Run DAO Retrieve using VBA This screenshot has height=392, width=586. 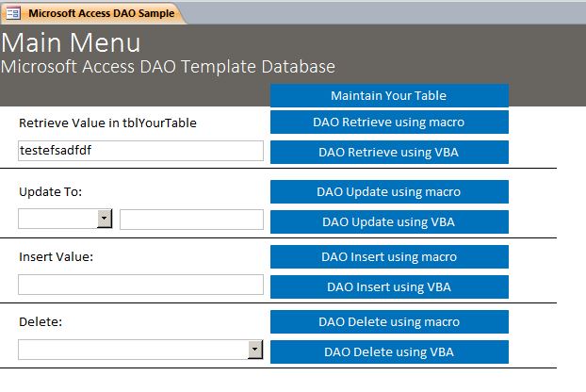(389, 152)
